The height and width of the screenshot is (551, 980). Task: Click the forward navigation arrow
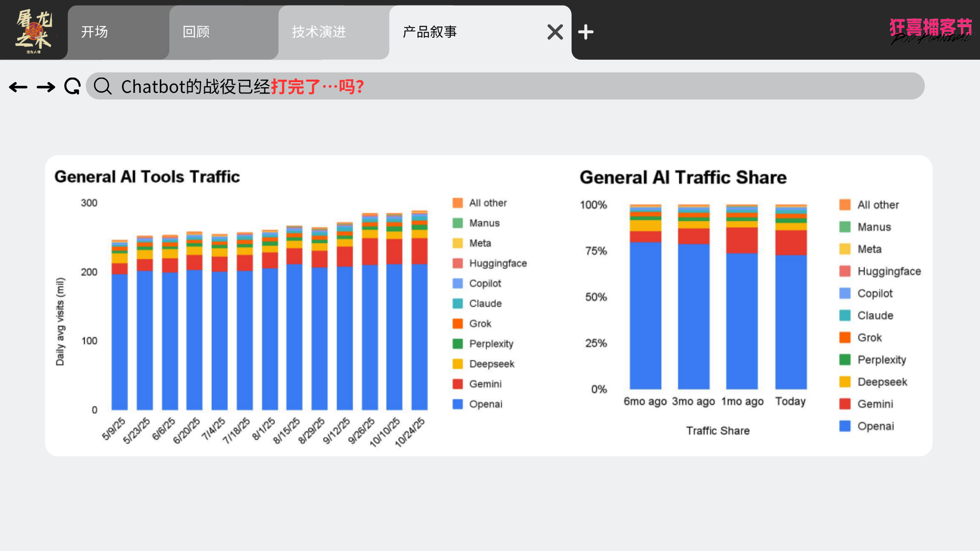click(x=46, y=87)
